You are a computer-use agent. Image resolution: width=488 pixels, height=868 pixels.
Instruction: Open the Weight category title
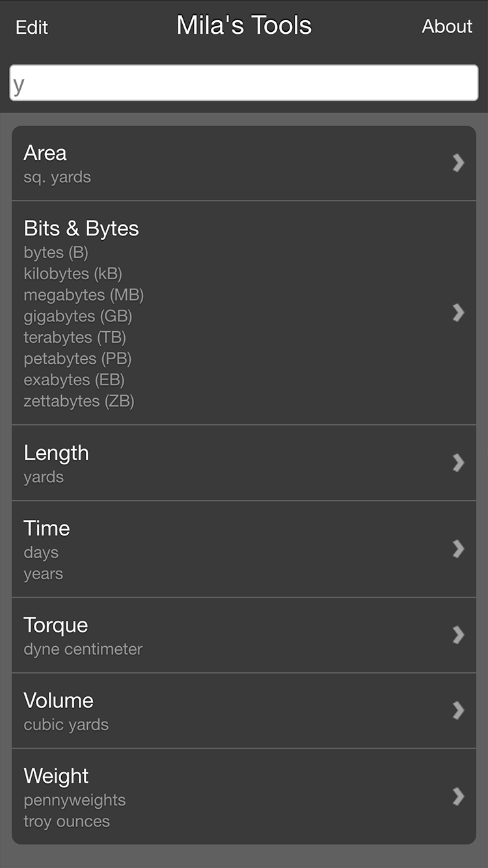click(x=56, y=776)
